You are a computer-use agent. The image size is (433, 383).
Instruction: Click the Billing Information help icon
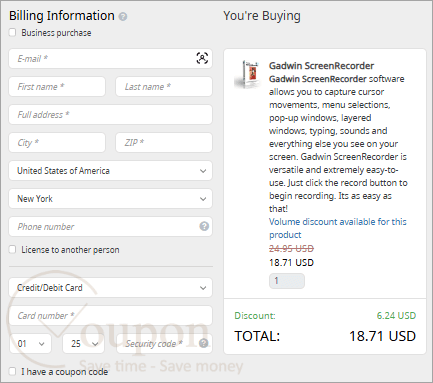[x=123, y=16]
